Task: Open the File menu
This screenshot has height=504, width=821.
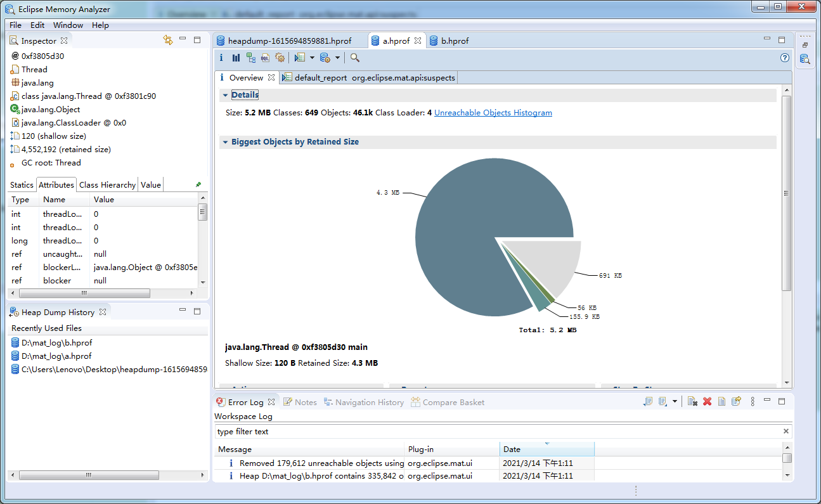Action: (15, 25)
